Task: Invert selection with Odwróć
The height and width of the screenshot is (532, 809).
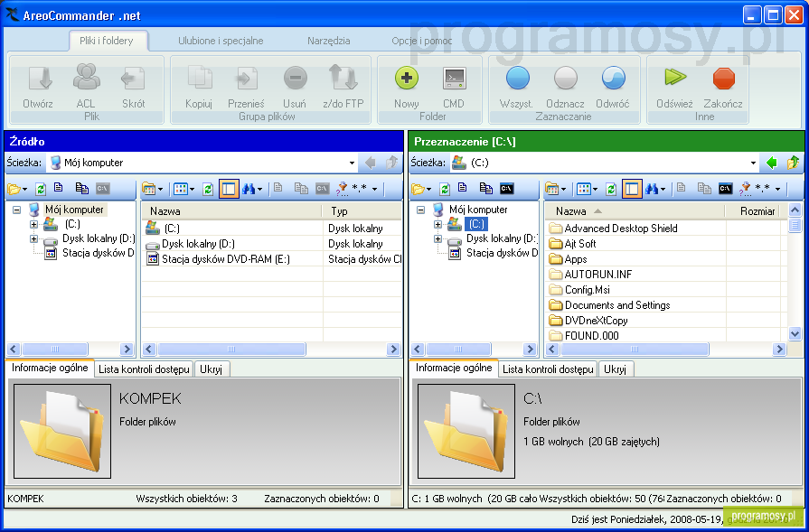Action: (613, 79)
